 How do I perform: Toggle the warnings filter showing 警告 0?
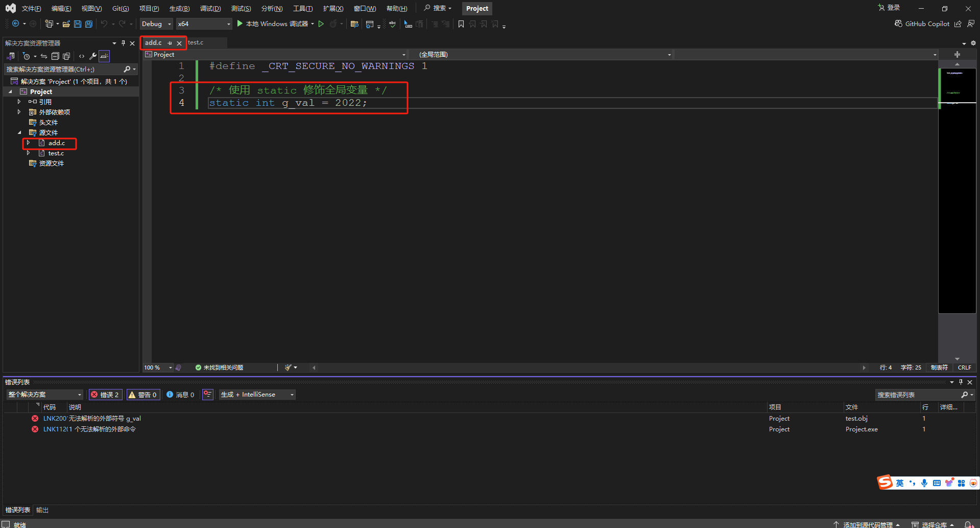click(x=143, y=395)
